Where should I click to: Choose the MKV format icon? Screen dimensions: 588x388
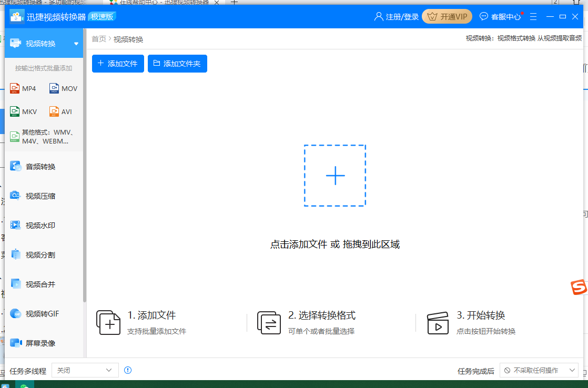23,111
